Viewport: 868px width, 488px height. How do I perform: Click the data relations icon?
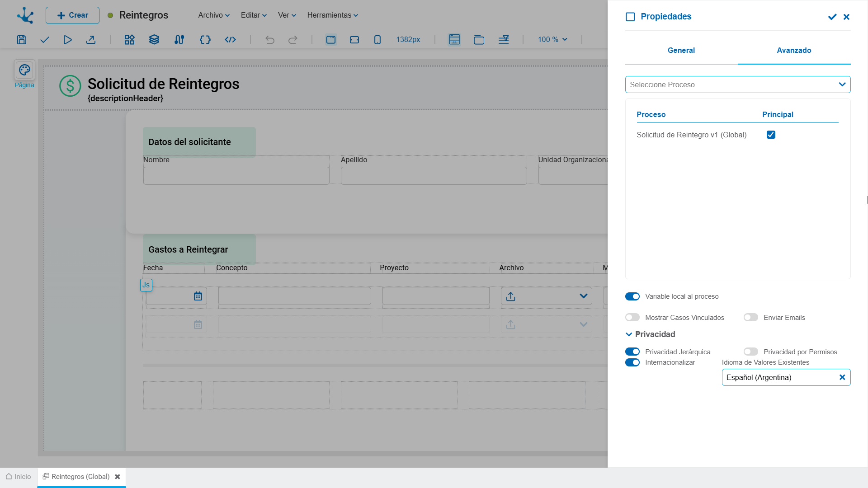pyautogui.click(x=179, y=40)
